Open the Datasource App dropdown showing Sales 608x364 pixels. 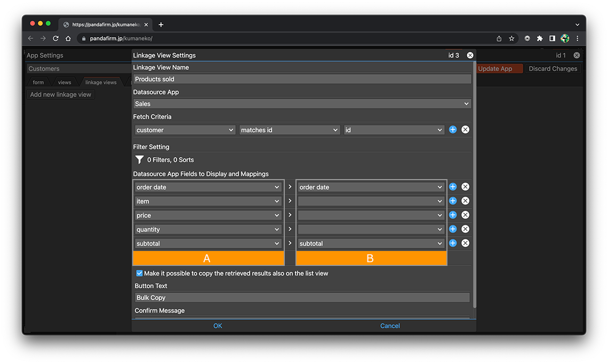point(302,104)
